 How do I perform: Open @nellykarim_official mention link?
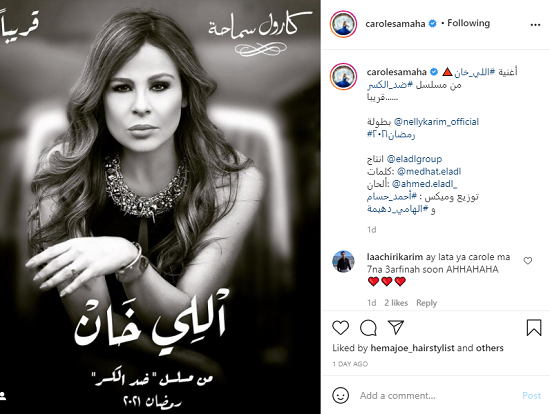click(x=436, y=122)
